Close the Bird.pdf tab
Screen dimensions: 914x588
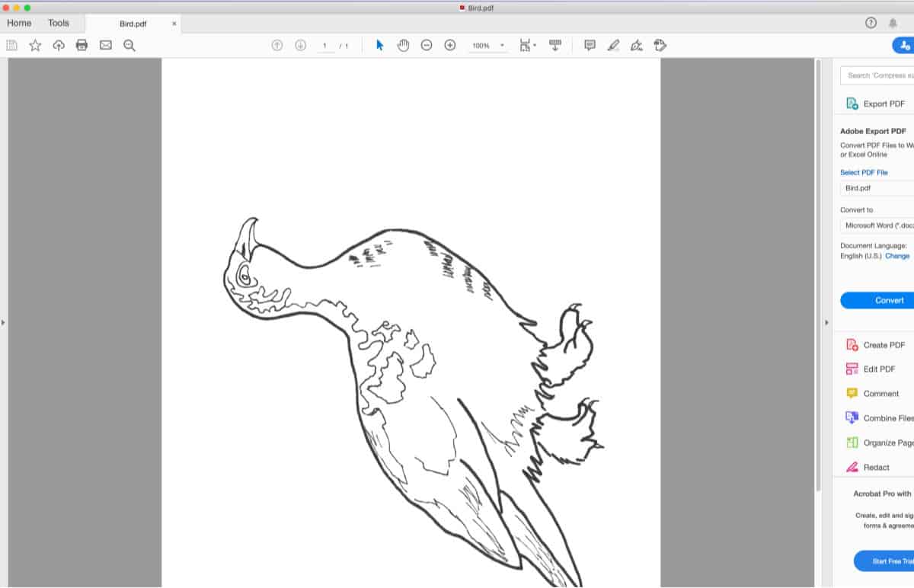174,24
